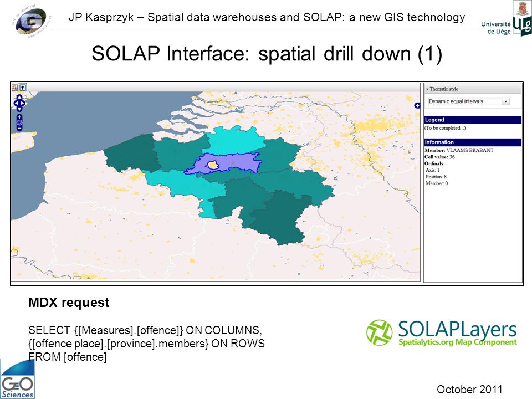Click the MDX request heading
Image resolution: width=532 pixels, height=399 pixels.
click(x=69, y=303)
